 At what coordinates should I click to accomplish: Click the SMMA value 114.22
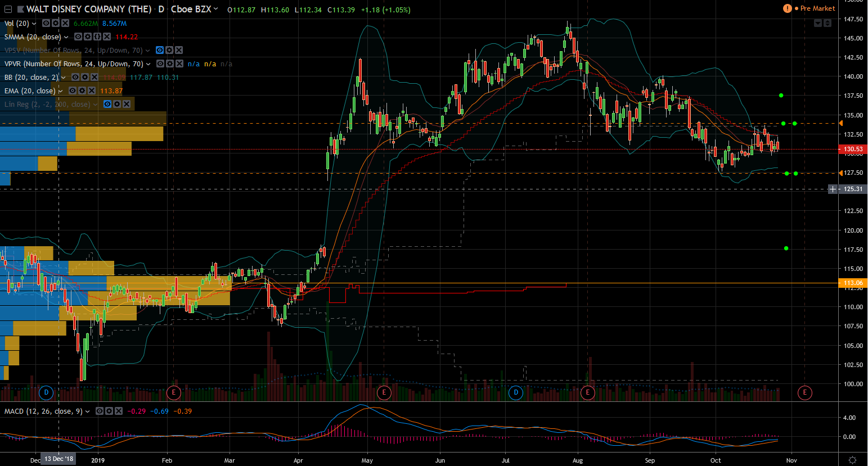[x=127, y=37]
